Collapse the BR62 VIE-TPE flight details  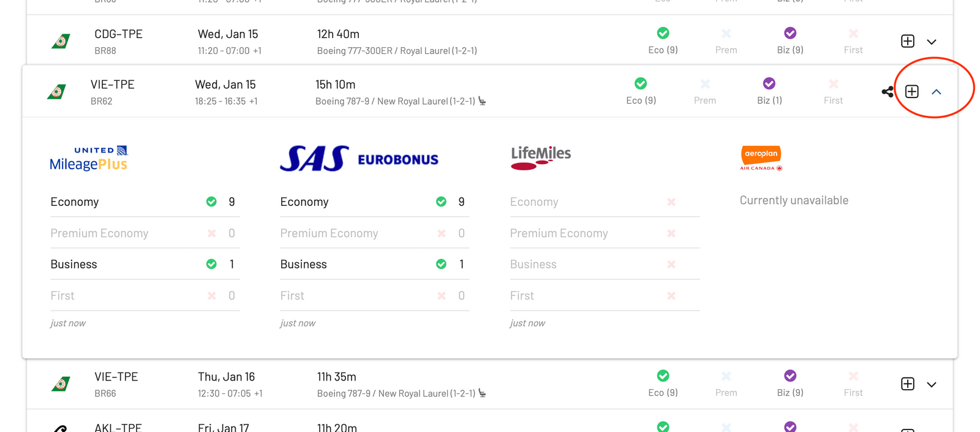[936, 92]
